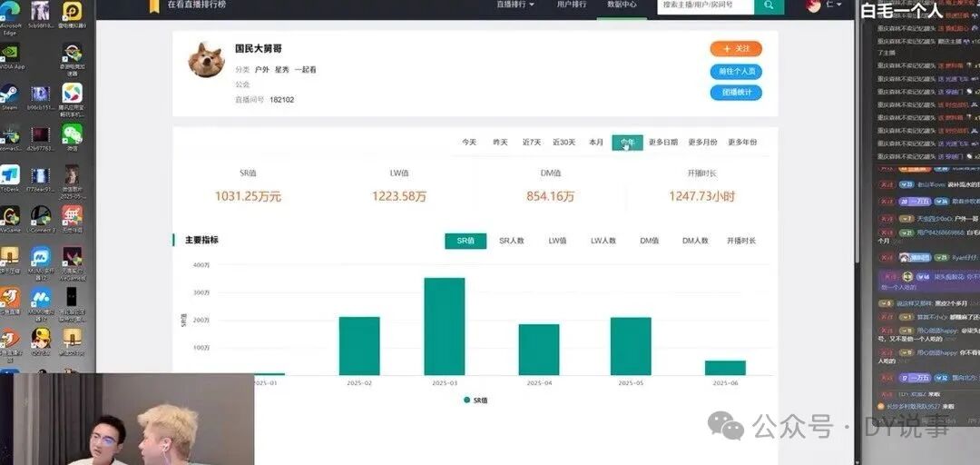
Task: Click the room number 182102
Action: [x=282, y=100]
